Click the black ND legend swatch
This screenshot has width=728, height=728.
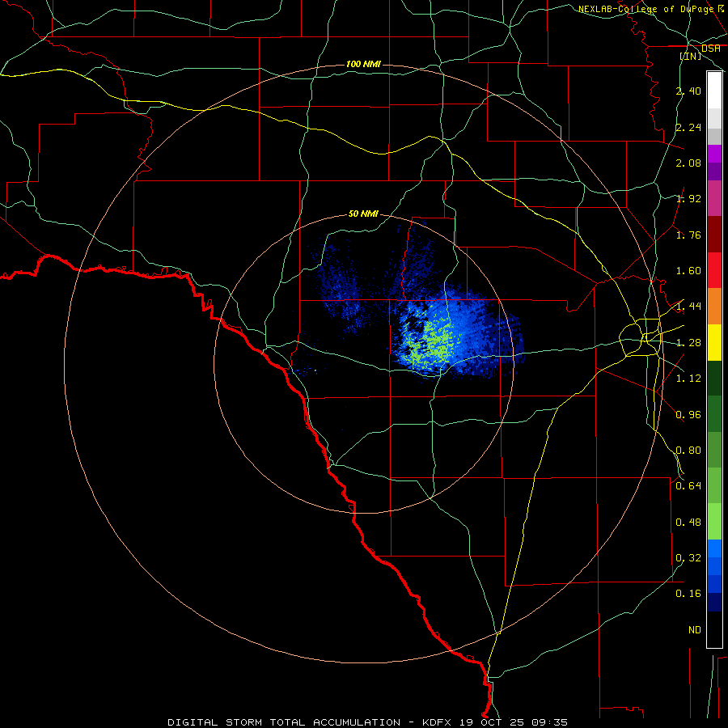pos(714,629)
